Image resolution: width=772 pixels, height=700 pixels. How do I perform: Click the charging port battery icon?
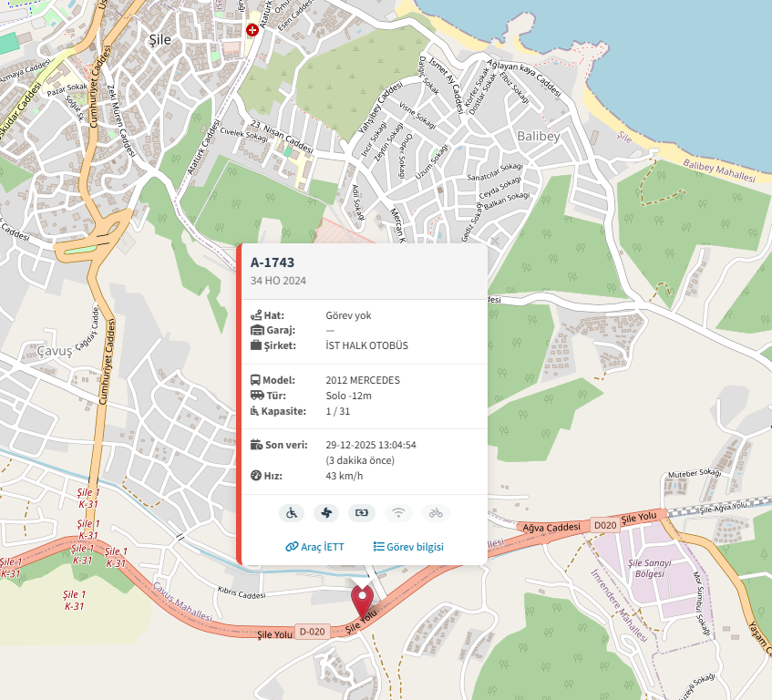point(362,513)
